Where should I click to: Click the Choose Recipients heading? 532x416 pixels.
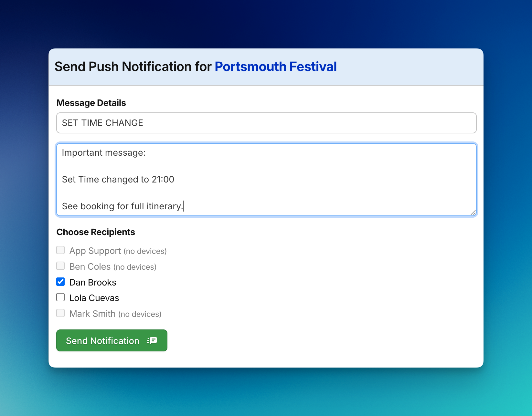coord(96,232)
